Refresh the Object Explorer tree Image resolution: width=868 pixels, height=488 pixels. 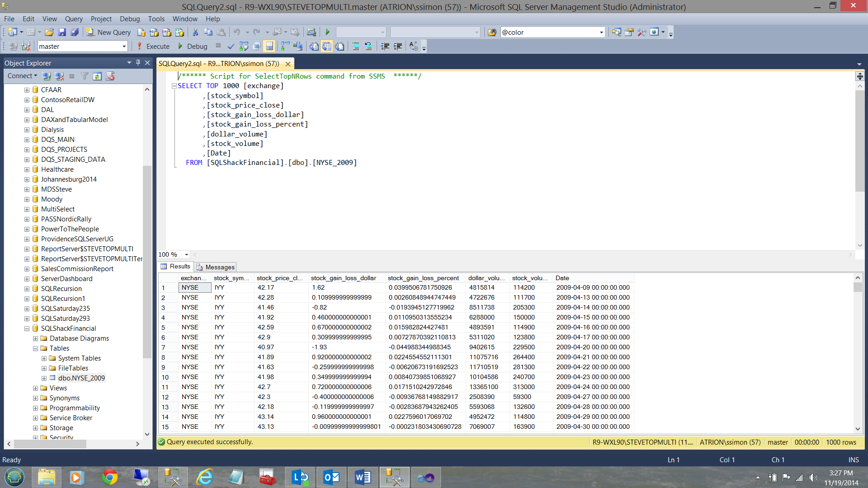tap(97, 76)
